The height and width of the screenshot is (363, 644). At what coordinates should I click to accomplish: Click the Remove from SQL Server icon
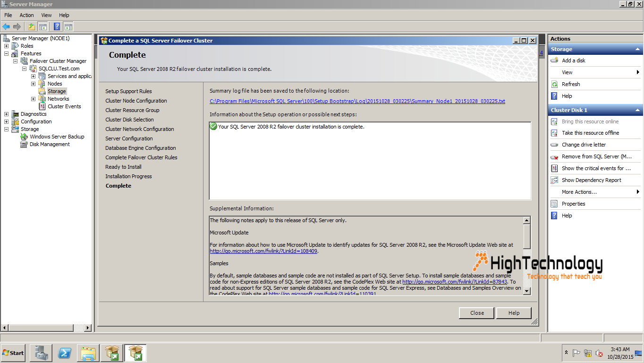(555, 156)
